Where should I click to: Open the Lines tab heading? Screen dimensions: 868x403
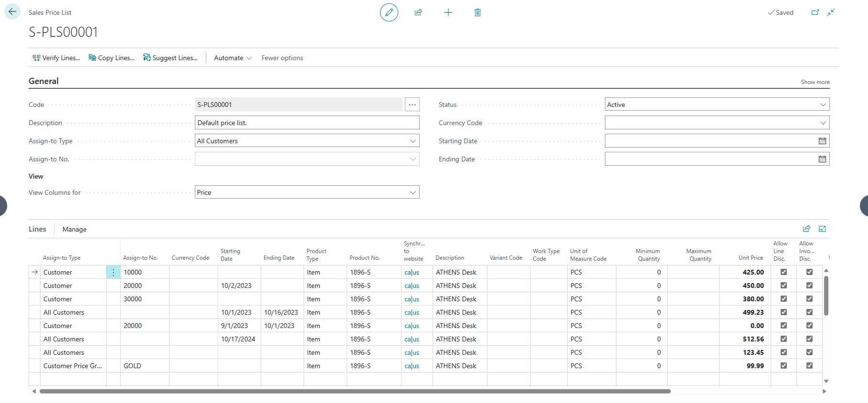click(37, 229)
